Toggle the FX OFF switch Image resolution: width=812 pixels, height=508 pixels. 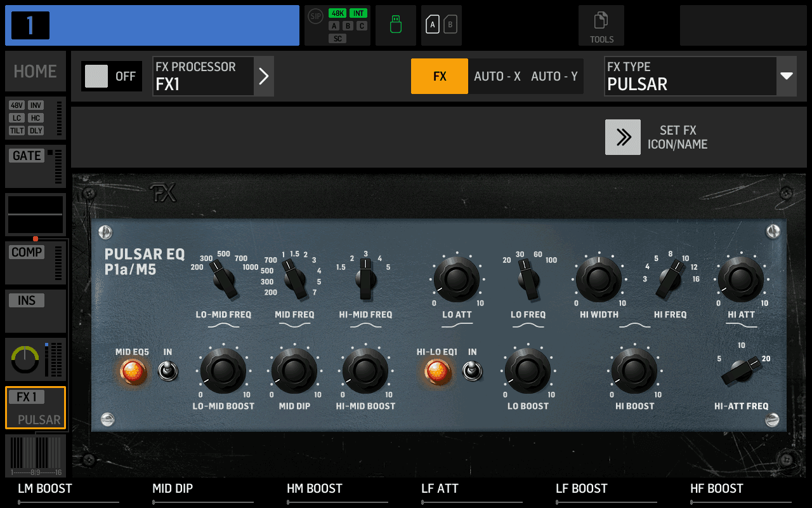pos(112,76)
